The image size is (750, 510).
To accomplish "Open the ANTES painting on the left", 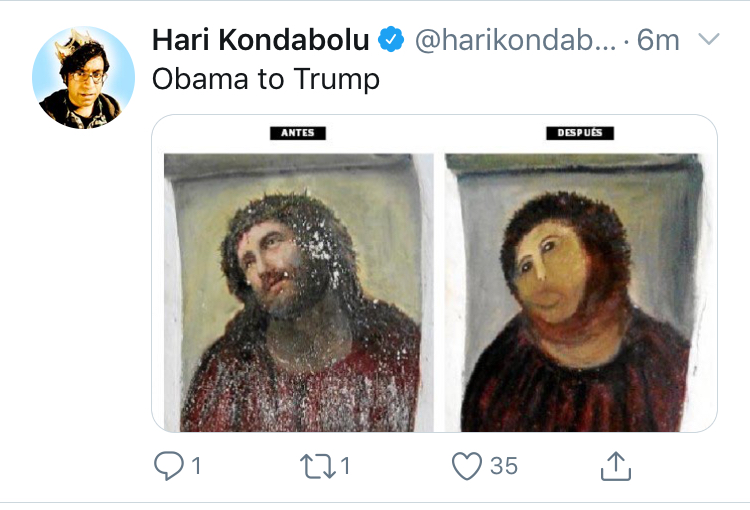I will pyautogui.click(x=299, y=292).
